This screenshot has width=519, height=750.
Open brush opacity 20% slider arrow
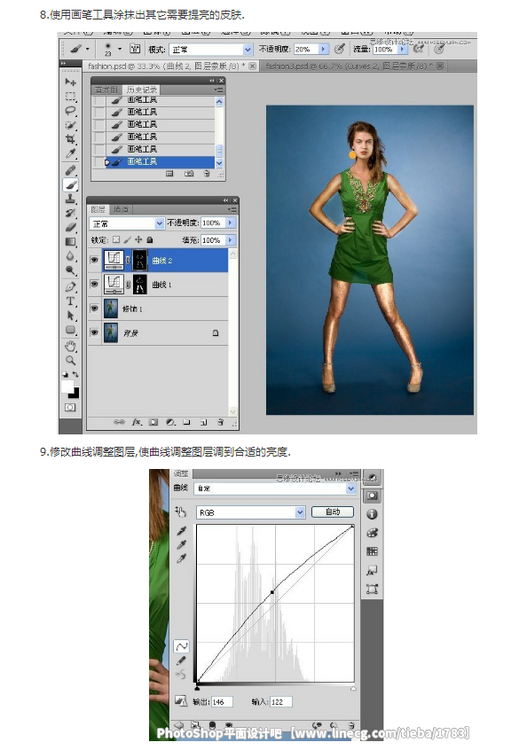324,49
